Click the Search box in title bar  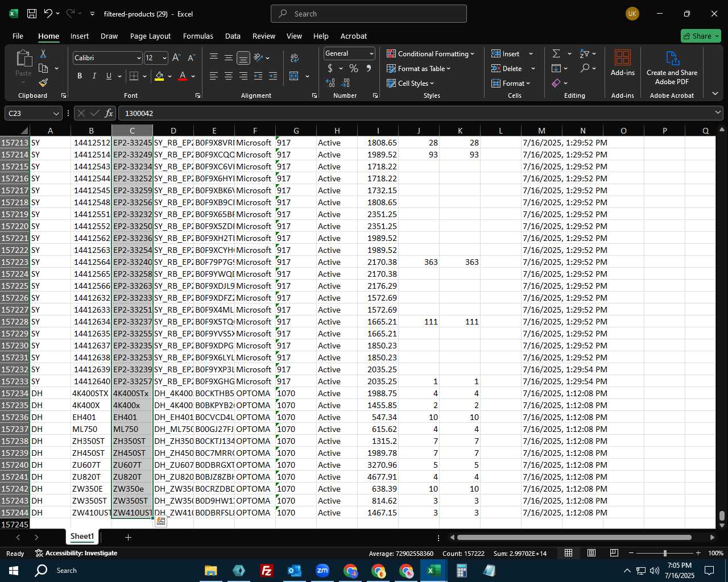369,14
